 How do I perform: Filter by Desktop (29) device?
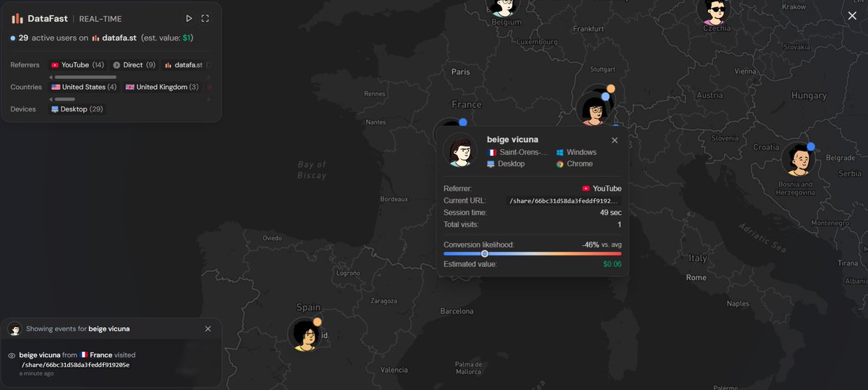coord(77,109)
